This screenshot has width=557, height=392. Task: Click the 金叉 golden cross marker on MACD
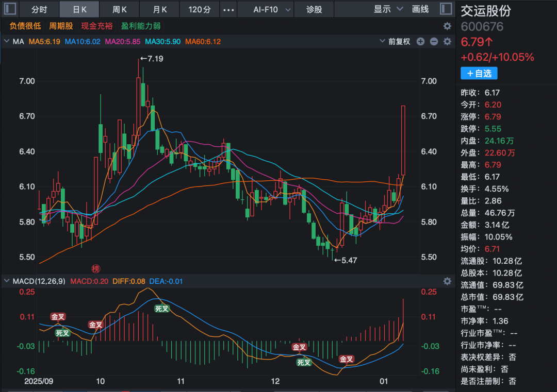coord(58,317)
